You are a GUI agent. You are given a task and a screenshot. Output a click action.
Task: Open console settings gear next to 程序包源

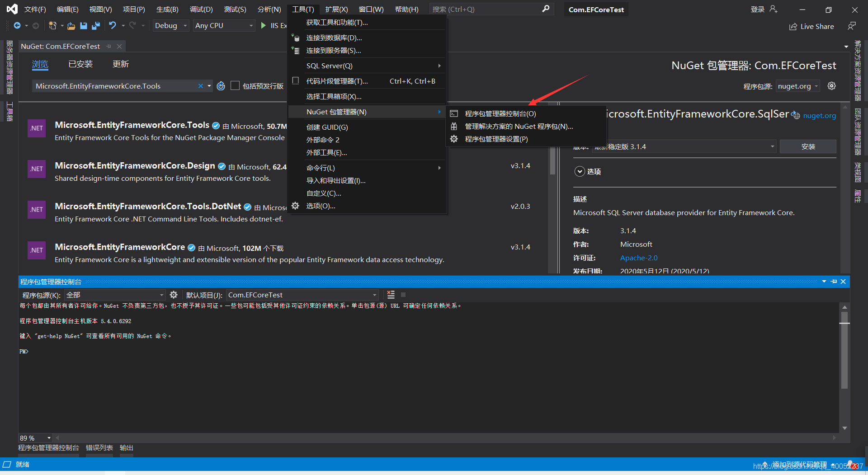[x=174, y=295]
